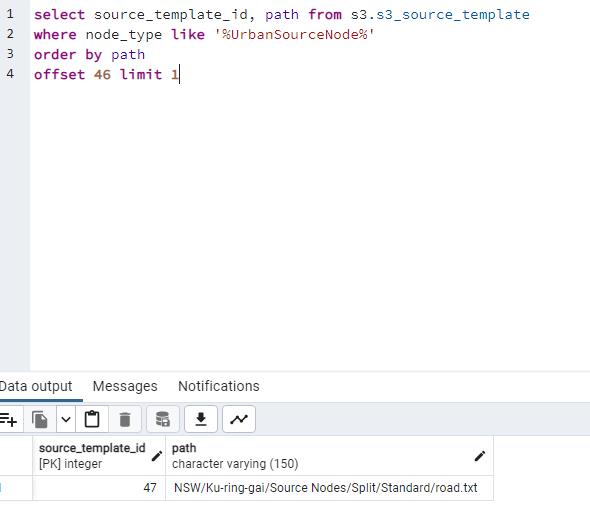Select the Data output tab
The image size is (590, 507).
36,386
